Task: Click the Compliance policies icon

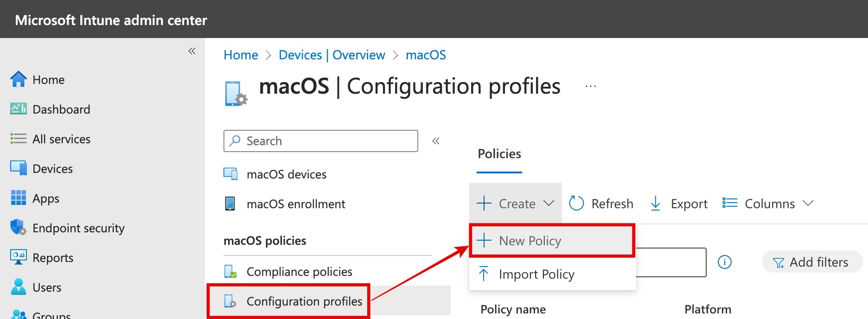Action: pos(230,271)
